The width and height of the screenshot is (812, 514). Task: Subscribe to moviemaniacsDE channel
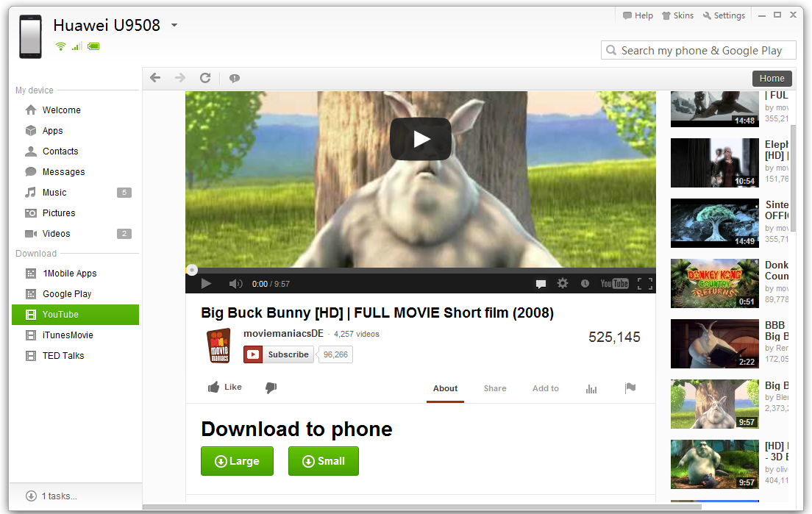point(279,354)
